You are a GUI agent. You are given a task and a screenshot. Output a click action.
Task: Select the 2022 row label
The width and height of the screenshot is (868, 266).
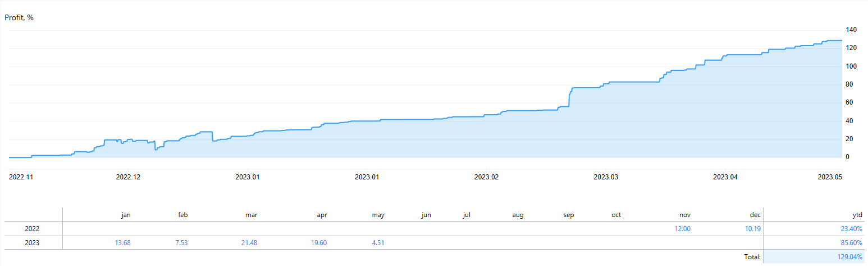(x=33, y=229)
